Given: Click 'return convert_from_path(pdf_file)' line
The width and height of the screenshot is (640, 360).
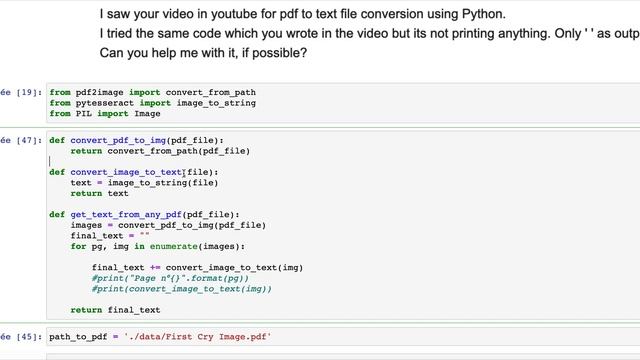Looking at the screenshot, I should [x=160, y=151].
